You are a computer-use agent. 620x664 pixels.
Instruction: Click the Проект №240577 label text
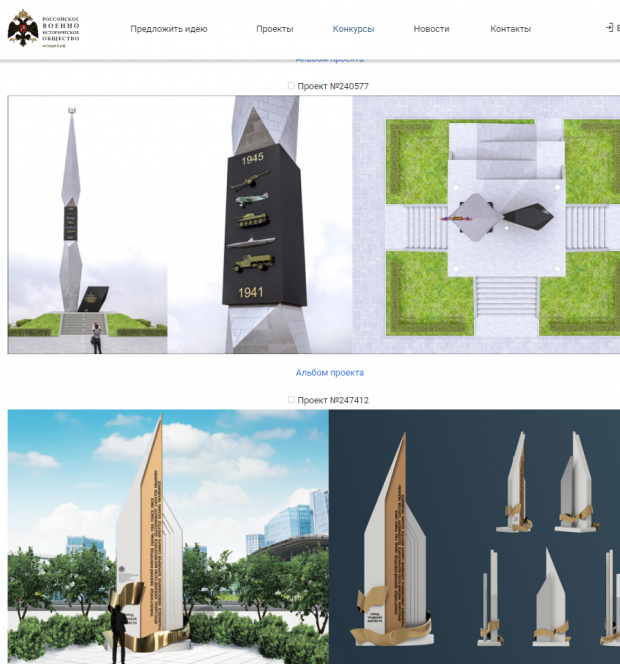(333, 86)
